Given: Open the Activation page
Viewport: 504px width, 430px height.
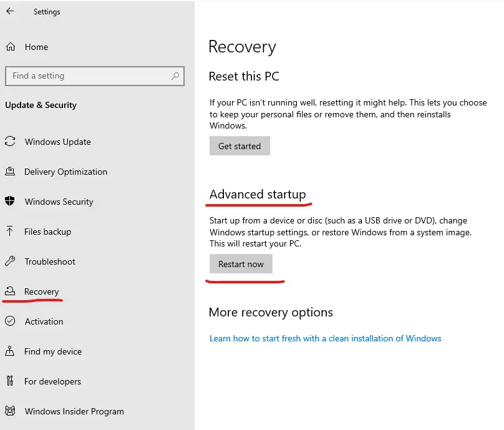Looking at the screenshot, I should point(44,321).
